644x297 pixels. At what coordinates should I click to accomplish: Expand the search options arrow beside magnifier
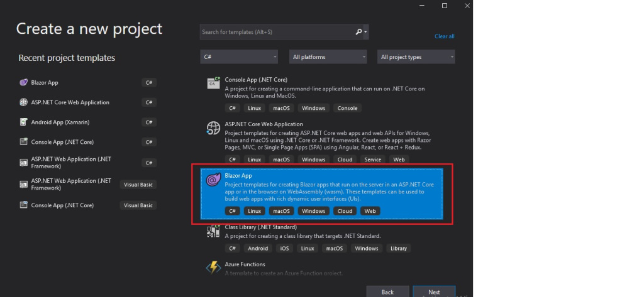click(x=365, y=31)
